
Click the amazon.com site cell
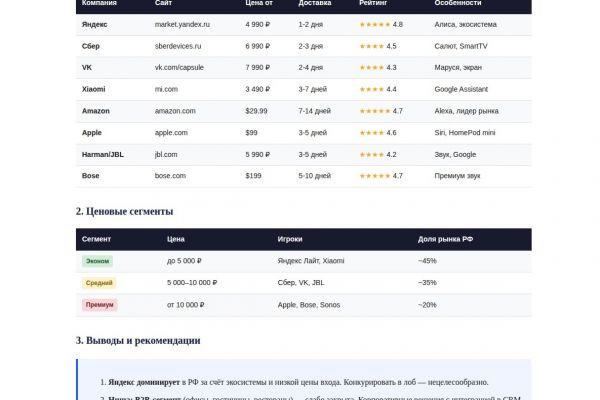(175, 111)
